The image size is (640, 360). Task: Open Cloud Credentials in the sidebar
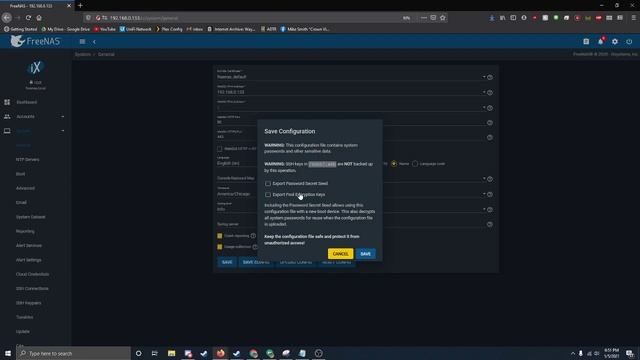click(33, 274)
